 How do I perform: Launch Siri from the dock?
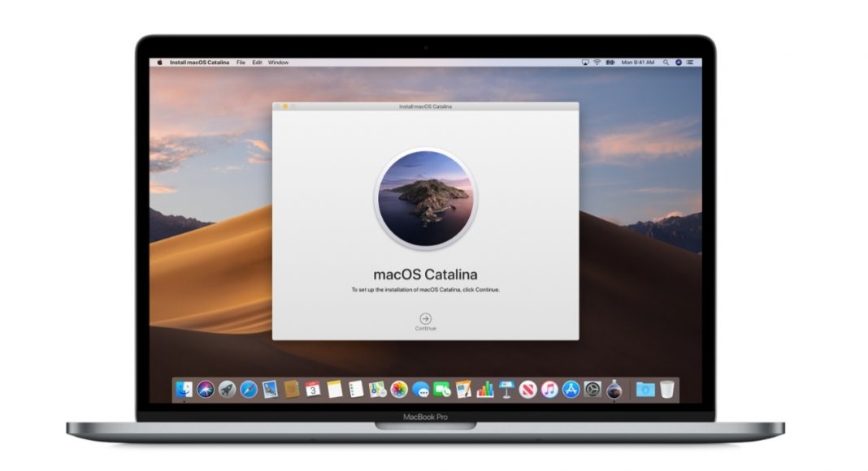[x=206, y=390]
